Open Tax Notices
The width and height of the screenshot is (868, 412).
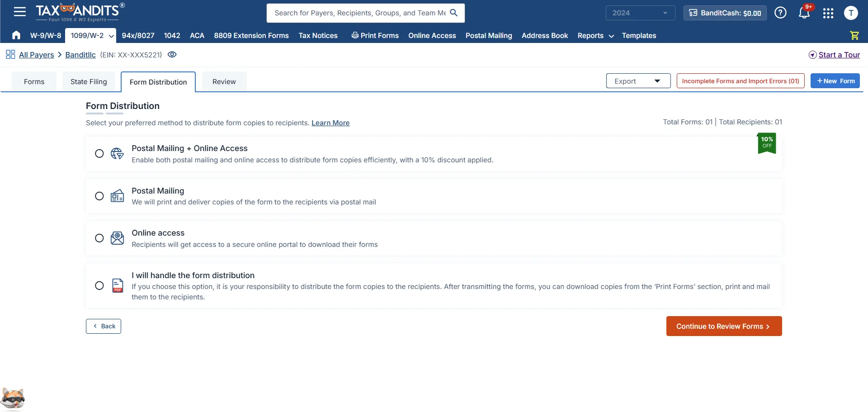(x=318, y=35)
